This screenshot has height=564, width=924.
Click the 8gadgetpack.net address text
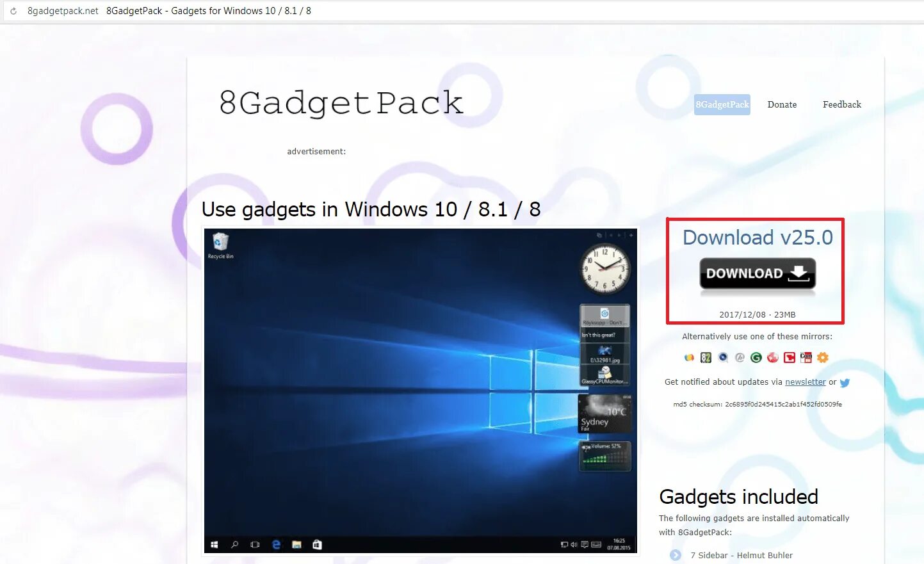pyautogui.click(x=63, y=11)
